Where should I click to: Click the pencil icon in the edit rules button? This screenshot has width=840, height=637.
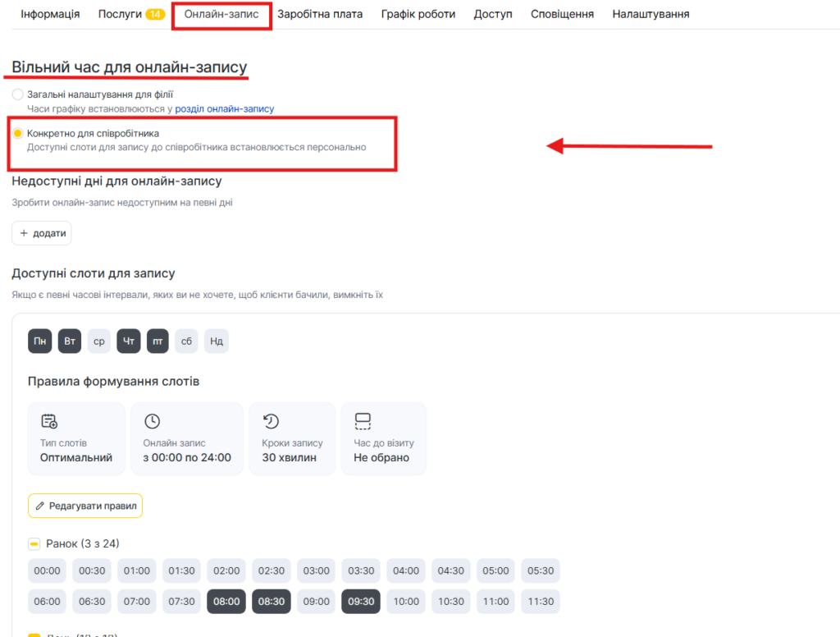(x=39, y=506)
